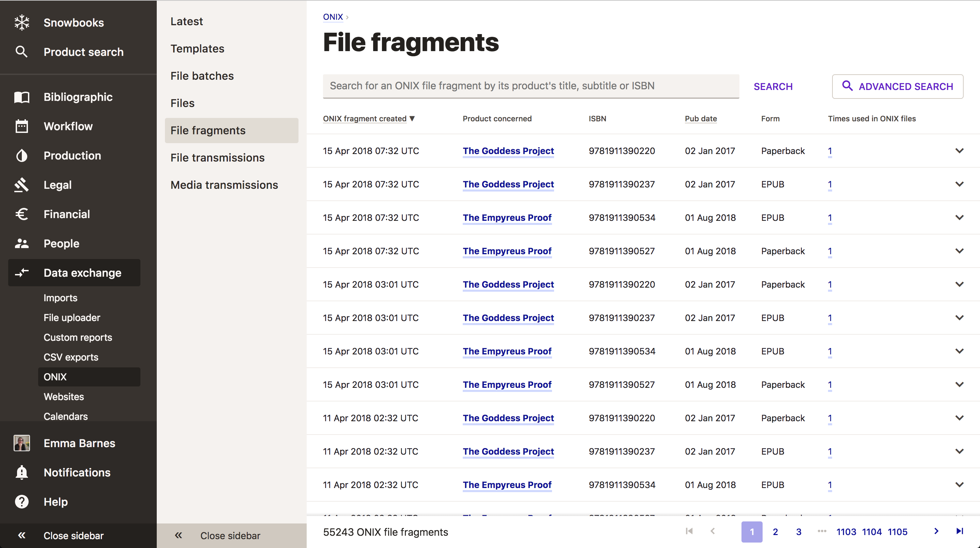Screen dimensions: 980x548
Task: Expand row for ISBN 9781911390534 at 07:32
Action: pyautogui.click(x=959, y=218)
